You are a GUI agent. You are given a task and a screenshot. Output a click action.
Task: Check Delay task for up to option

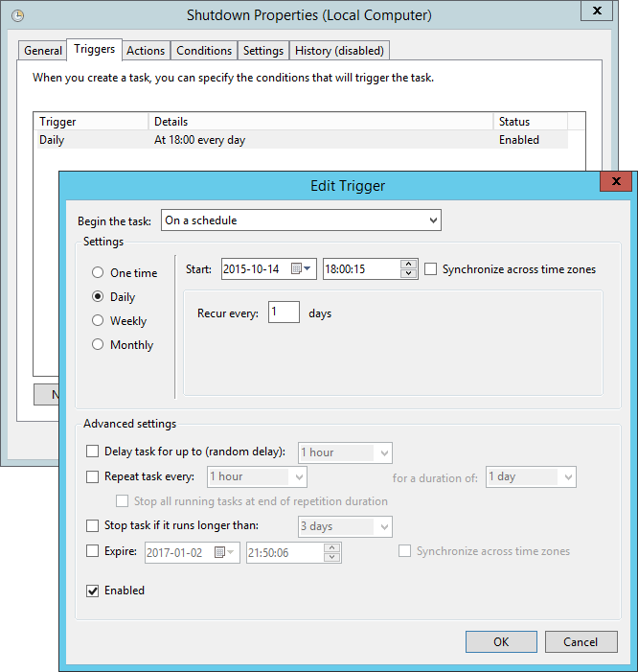93,452
